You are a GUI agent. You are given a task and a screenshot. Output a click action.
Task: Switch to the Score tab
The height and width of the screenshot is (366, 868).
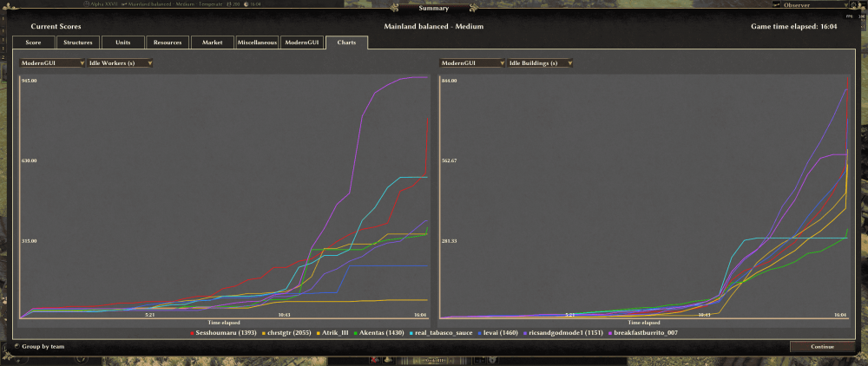(x=34, y=42)
